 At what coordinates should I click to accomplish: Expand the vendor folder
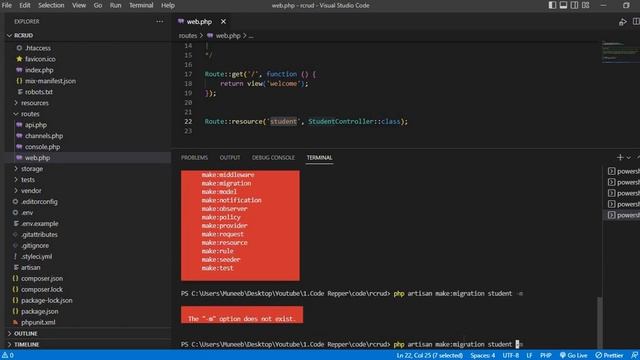pos(31,191)
